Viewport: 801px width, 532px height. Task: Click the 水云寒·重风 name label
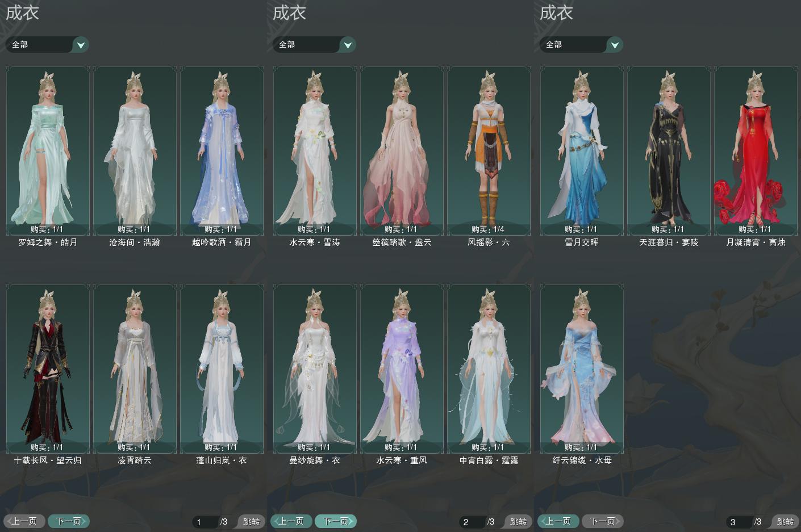pyautogui.click(x=402, y=460)
